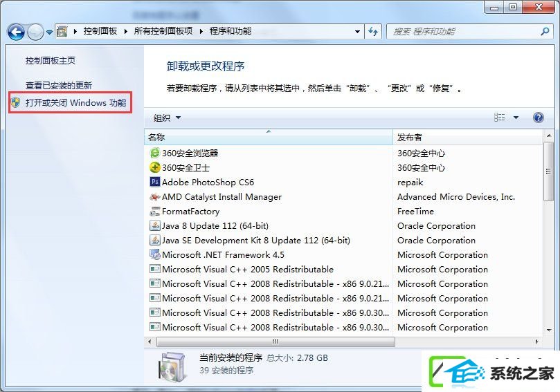Select Microsoft .NET Framework 4.5 entry

(223, 254)
